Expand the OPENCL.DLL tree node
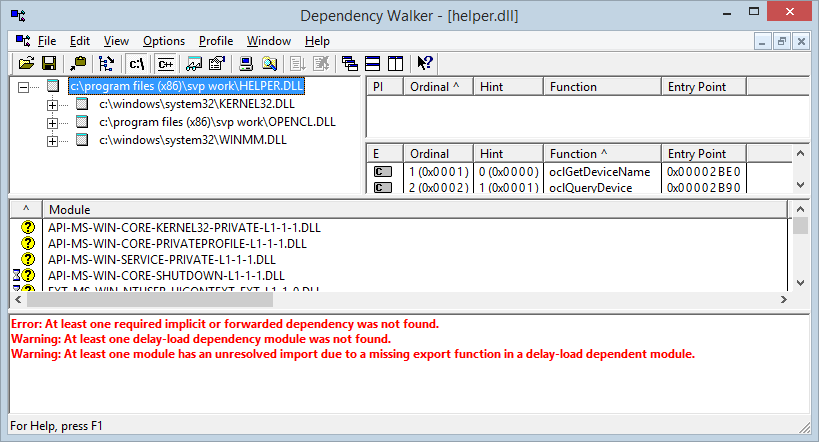The height and width of the screenshot is (442, 819). click(52, 122)
